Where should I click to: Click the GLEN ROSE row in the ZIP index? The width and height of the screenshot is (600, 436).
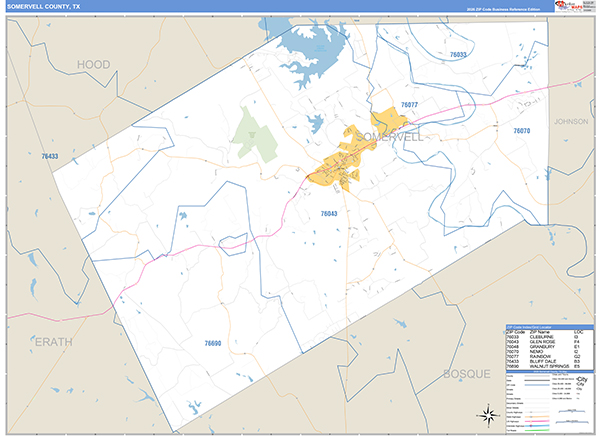(549, 342)
